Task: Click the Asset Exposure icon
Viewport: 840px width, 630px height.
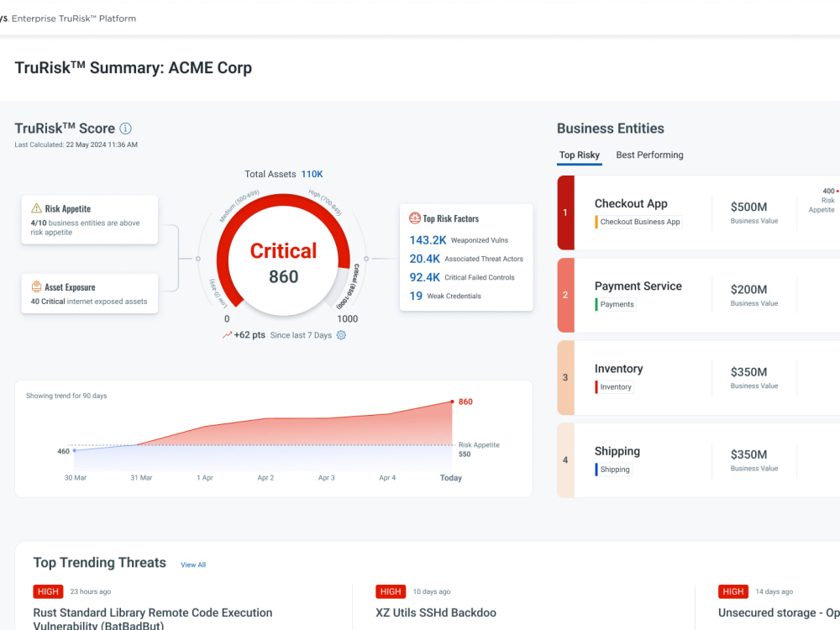Action: coord(36,286)
